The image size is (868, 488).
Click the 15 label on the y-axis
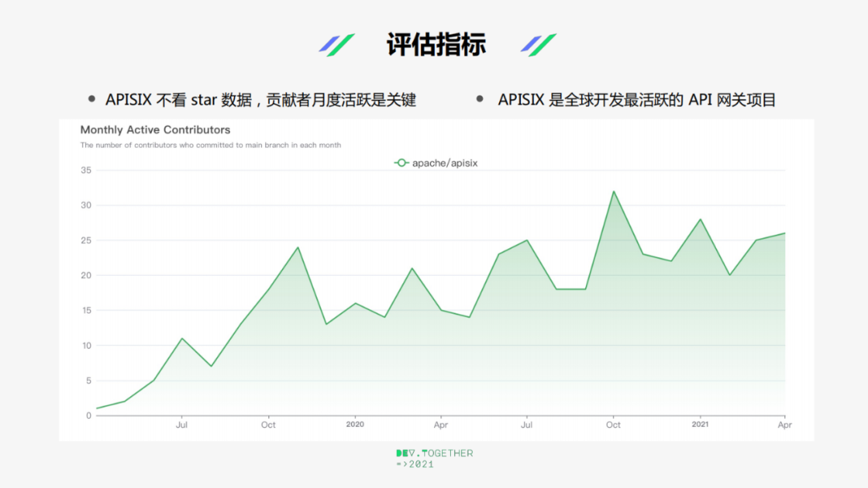tap(86, 310)
